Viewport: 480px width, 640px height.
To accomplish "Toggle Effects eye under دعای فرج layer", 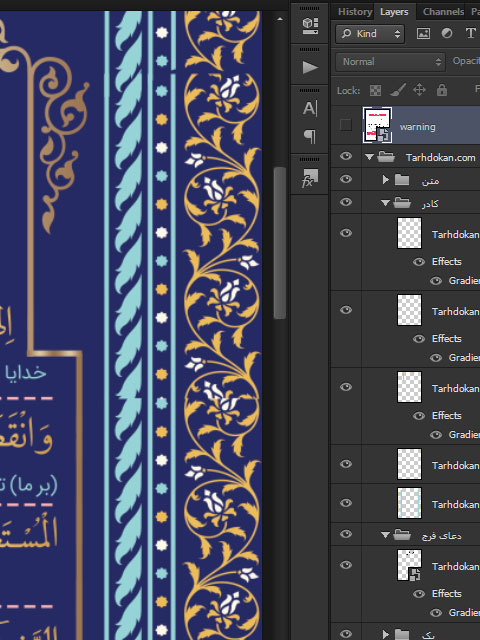I will click(x=419, y=594).
